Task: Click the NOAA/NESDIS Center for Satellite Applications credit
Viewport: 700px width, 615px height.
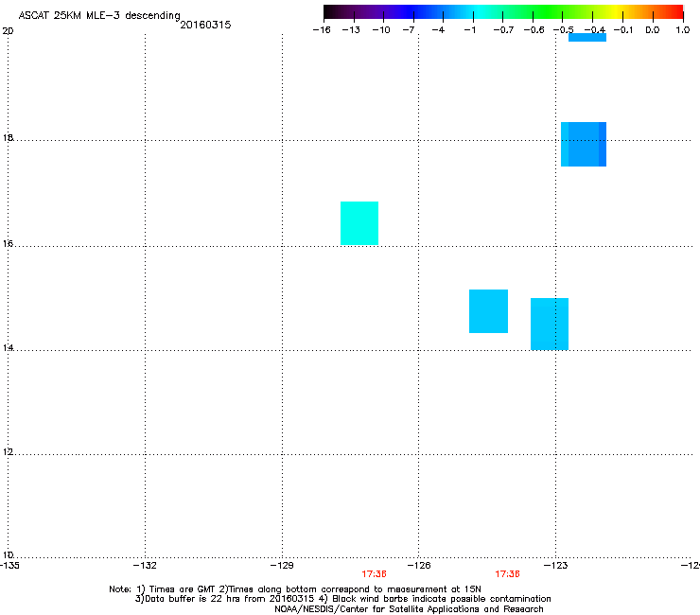Action: click(409, 609)
